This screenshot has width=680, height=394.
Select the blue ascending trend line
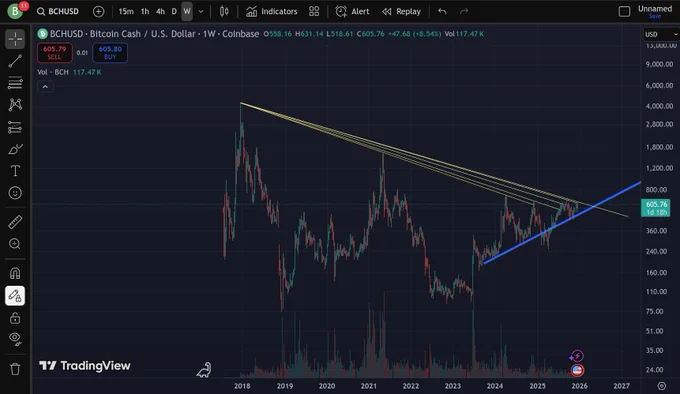click(562, 223)
